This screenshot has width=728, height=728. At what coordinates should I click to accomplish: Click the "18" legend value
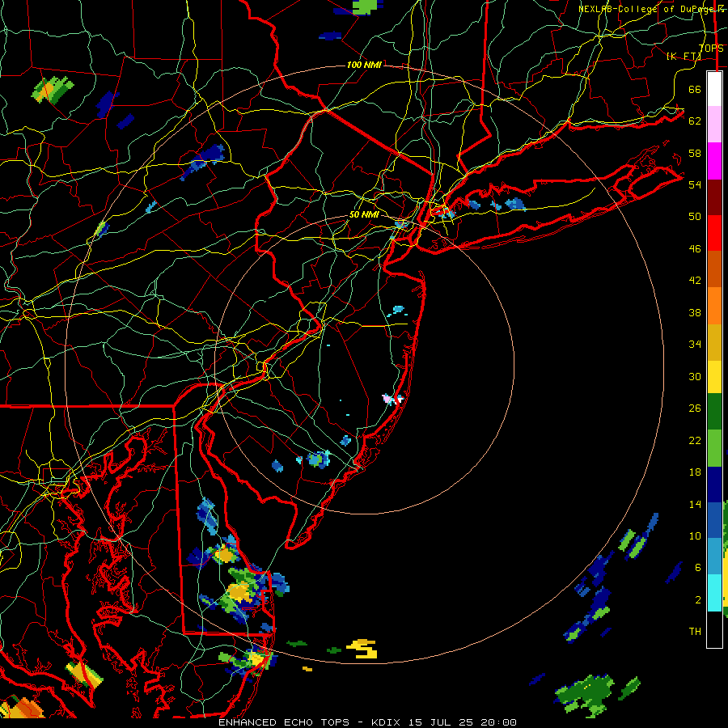click(695, 472)
